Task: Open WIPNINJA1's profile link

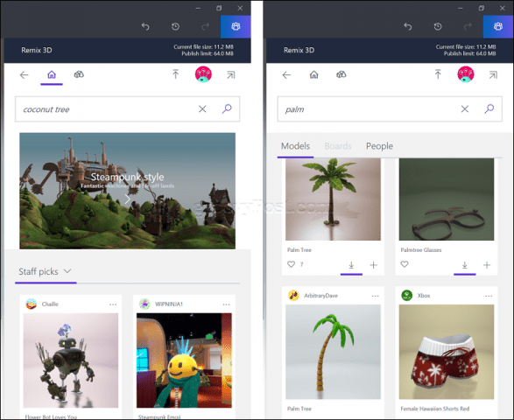Action: click(169, 304)
